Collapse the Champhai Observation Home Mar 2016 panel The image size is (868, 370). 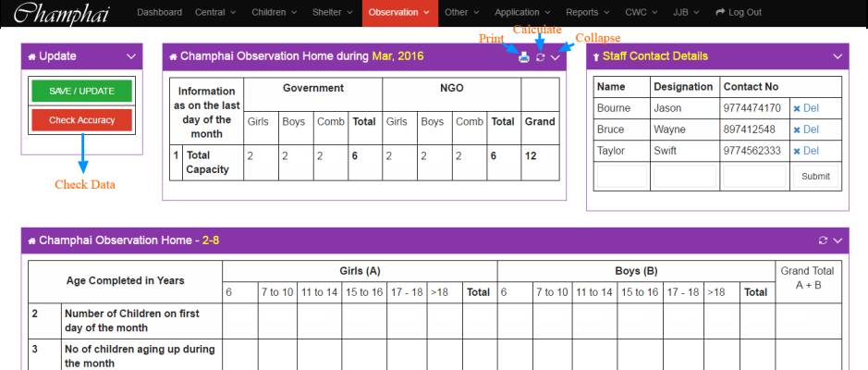556,57
